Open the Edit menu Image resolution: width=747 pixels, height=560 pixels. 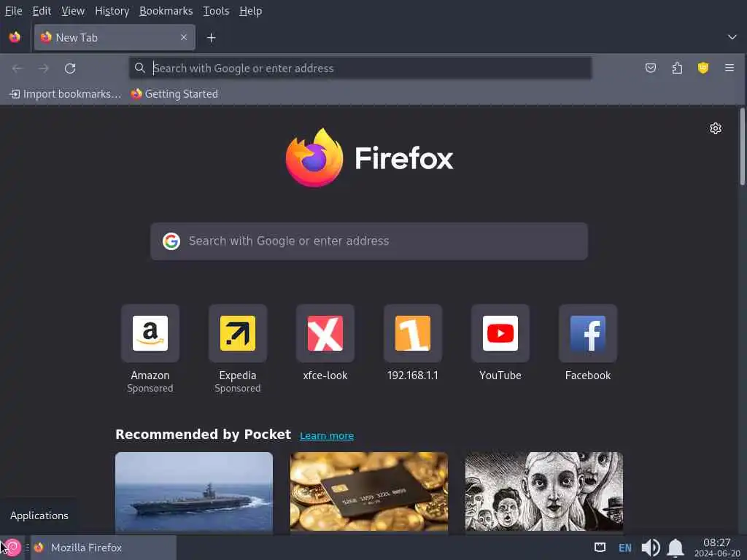tap(42, 11)
